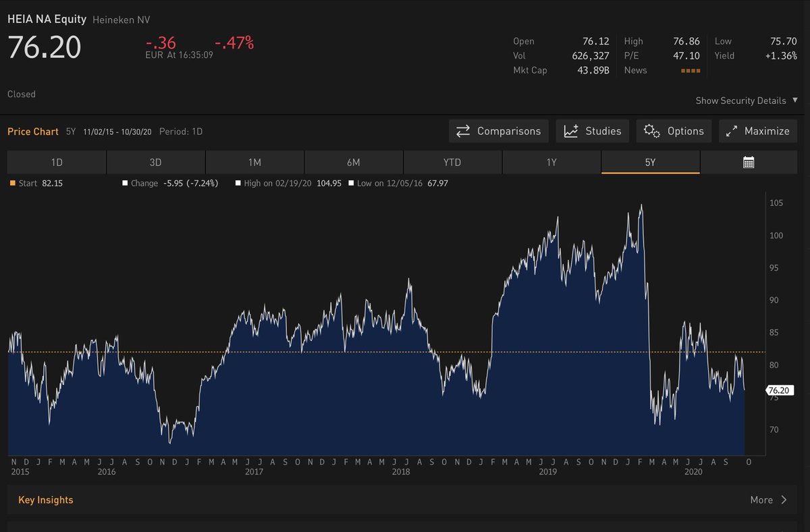Click the Closed market status
The height and width of the screenshot is (532, 810).
[x=22, y=95]
